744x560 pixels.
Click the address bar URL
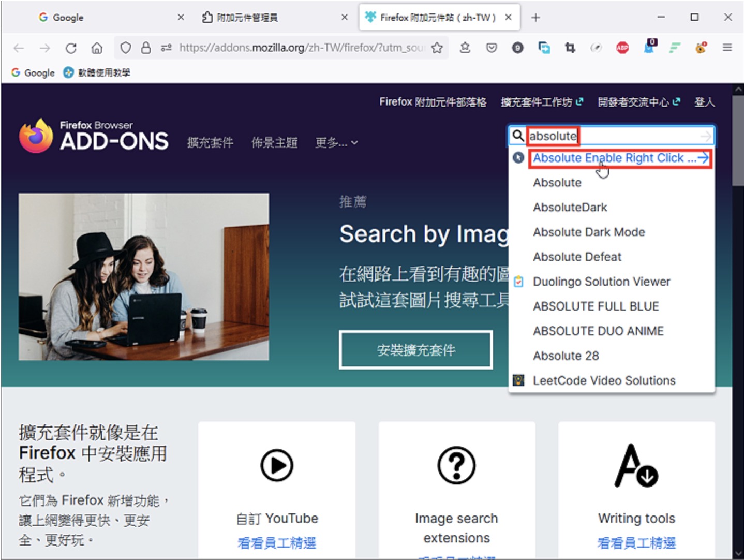302,48
